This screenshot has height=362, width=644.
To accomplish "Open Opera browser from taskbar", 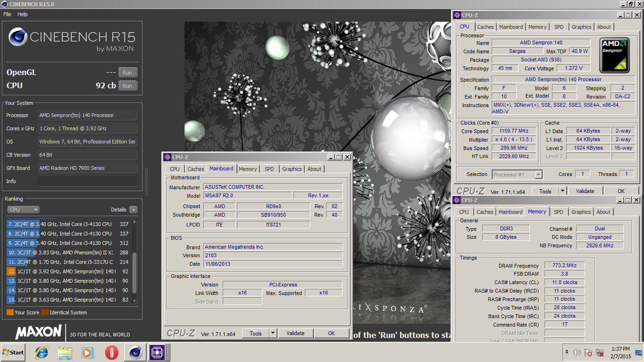I will click(111, 353).
